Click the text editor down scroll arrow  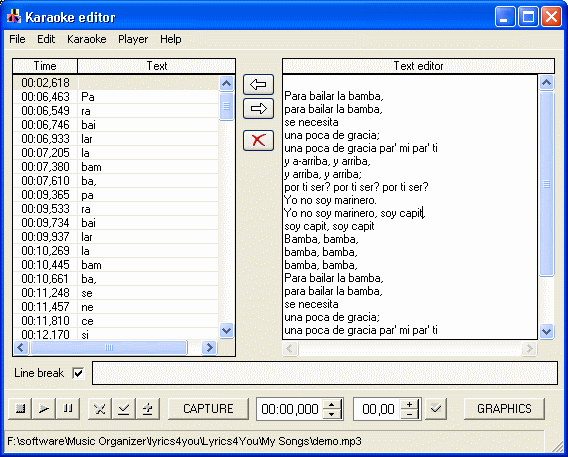click(546, 331)
